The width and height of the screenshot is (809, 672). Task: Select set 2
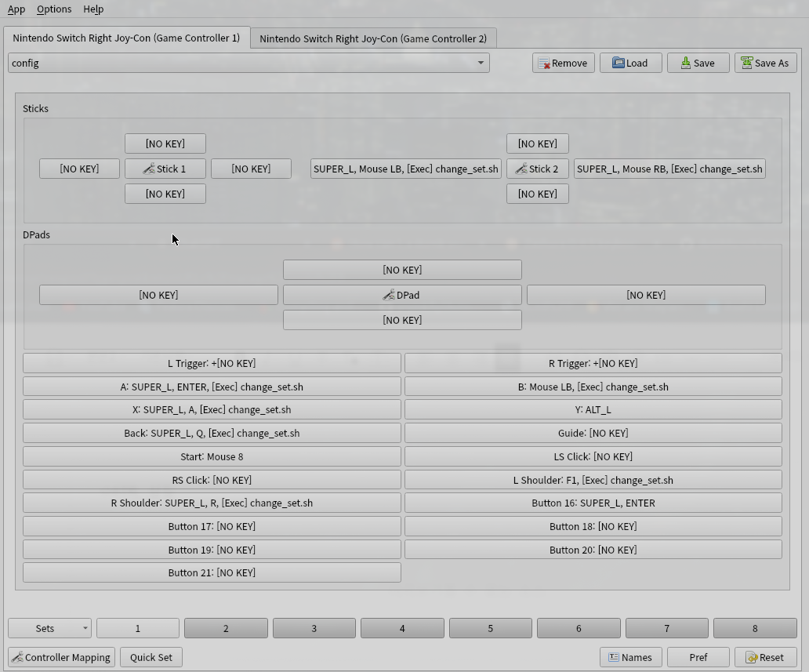click(x=226, y=628)
